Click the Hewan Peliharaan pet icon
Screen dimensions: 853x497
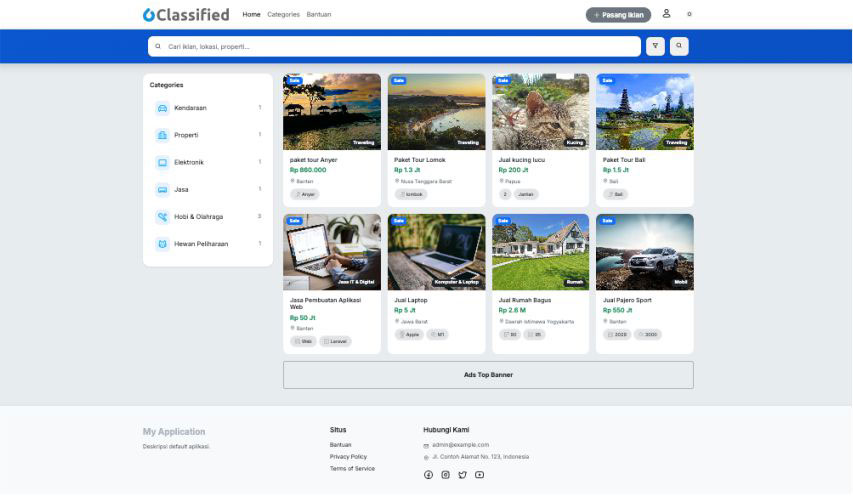coord(162,244)
